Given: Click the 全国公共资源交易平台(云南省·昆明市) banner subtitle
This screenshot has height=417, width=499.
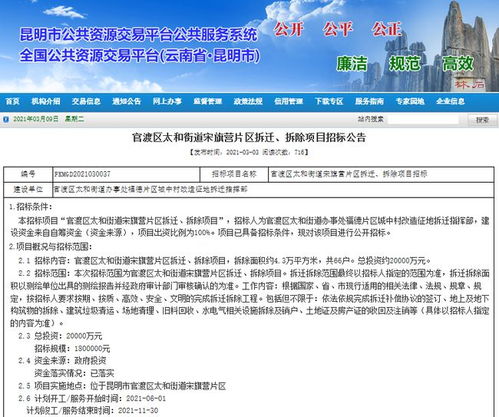Looking at the screenshot, I should pyautogui.click(x=139, y=55).
